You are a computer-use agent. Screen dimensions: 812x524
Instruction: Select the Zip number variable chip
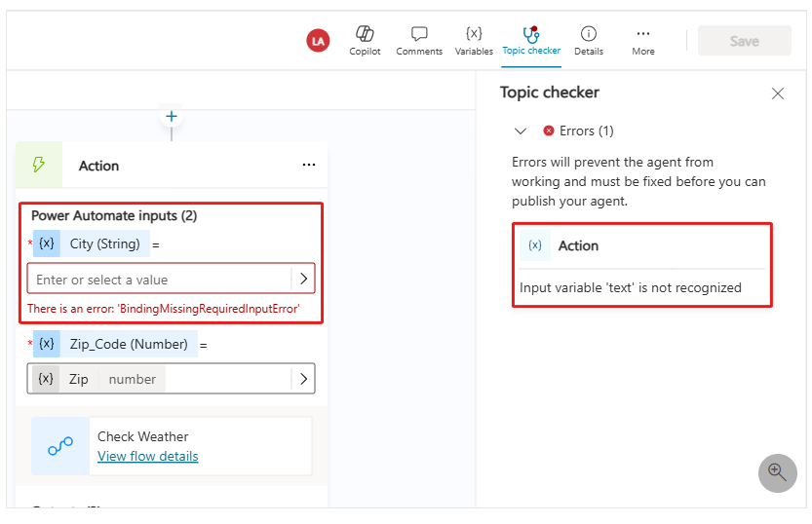click(x=97, y=379)
